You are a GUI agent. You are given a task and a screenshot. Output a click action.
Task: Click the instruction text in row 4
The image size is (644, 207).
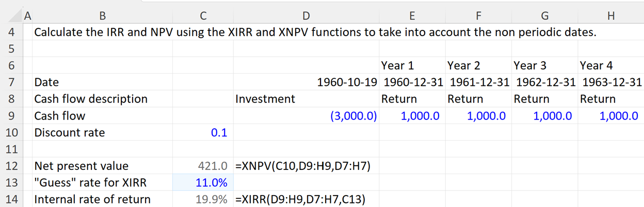(x=315, y=32)
